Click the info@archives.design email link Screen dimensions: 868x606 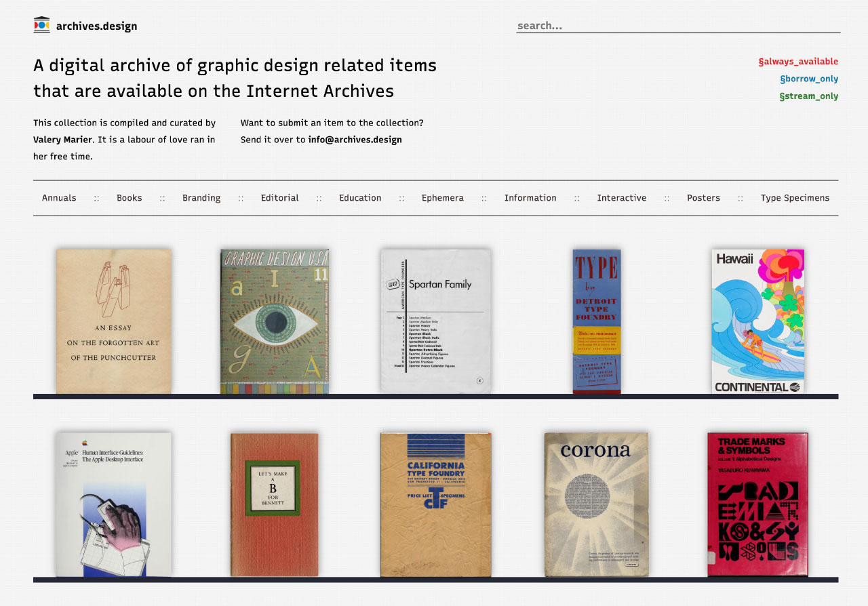point(355,140)
